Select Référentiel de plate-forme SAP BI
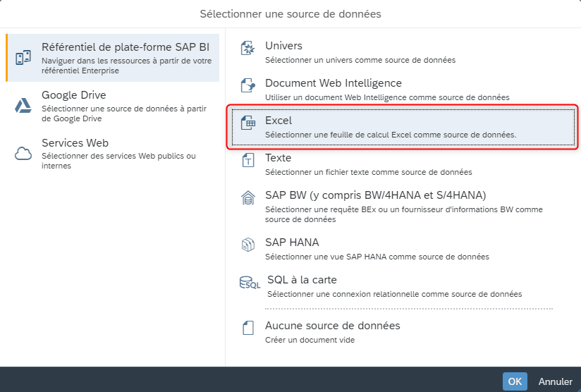The width and height of the screenshot is (581, 392). 113,58
